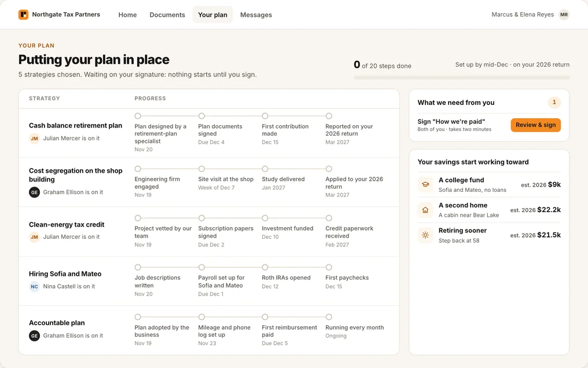Click Northgate Tax Partners brand name
This screenshot has height=368, width=588.
pyautogui.click(x=66, y=14)
